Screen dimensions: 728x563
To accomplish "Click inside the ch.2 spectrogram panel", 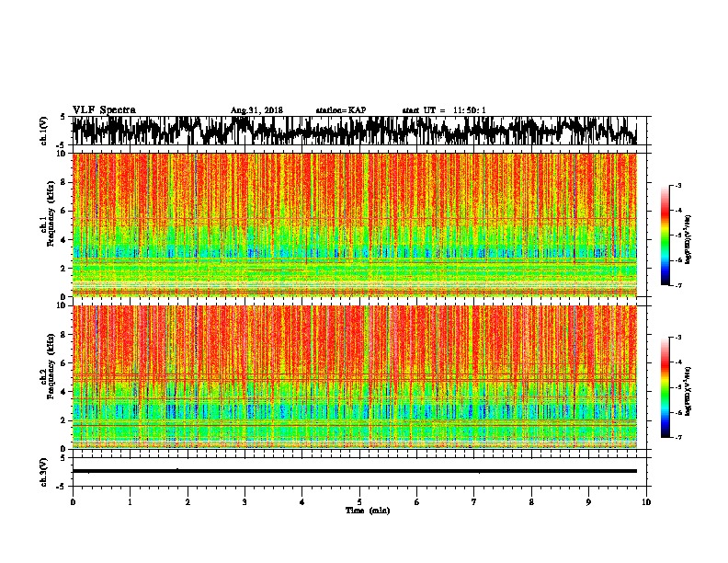I will pos(354,377).
